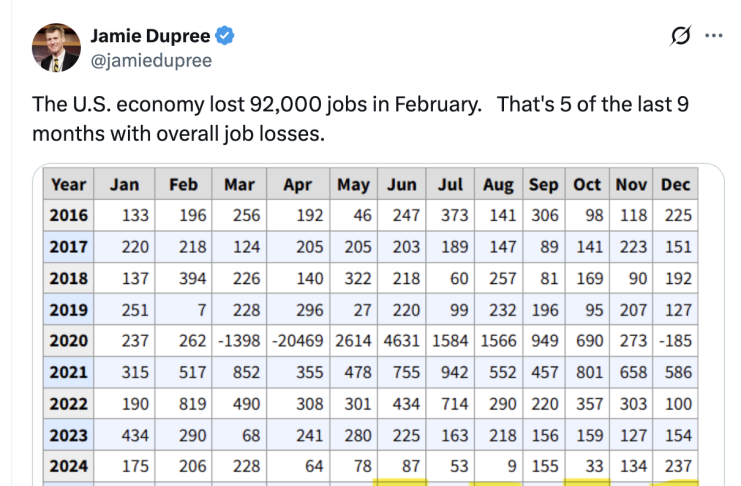Select the 4631 cell in the Jun column
This screenshot has height=486, width=741.
401,341
